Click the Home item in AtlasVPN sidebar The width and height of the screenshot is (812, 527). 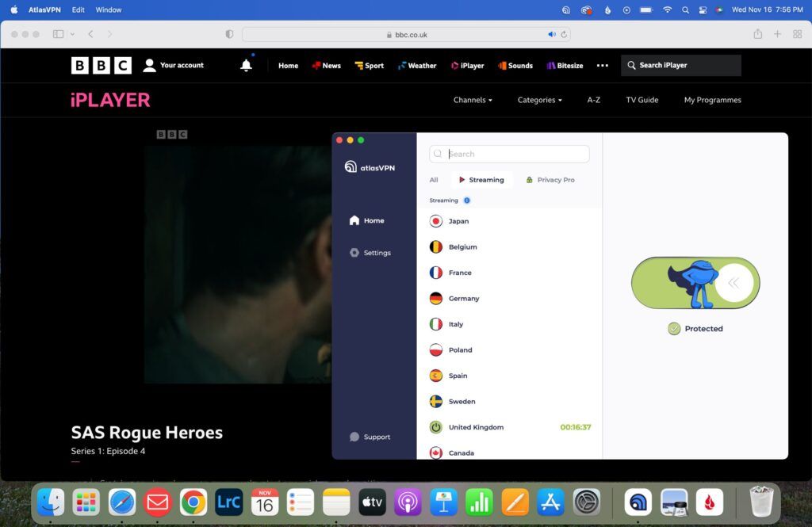366,220
